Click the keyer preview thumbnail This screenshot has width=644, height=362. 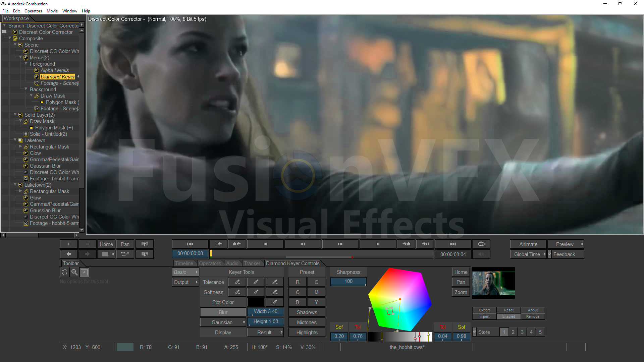tap(493, 283)
